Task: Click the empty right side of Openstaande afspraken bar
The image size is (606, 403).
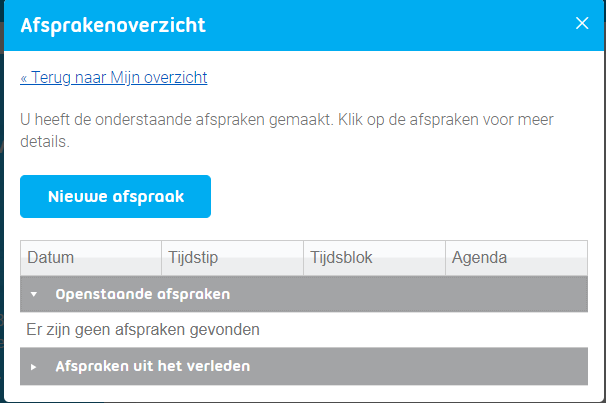Action: [x=450, y=294]
